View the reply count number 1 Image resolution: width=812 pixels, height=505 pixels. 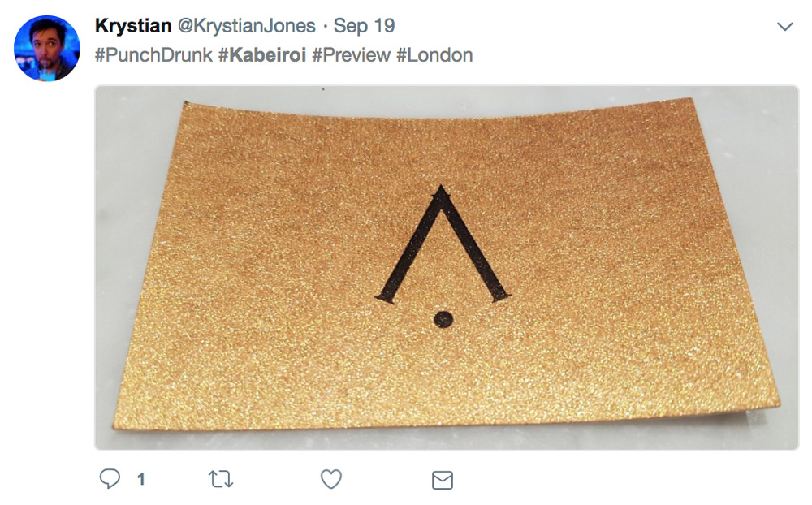pos(140,479)
